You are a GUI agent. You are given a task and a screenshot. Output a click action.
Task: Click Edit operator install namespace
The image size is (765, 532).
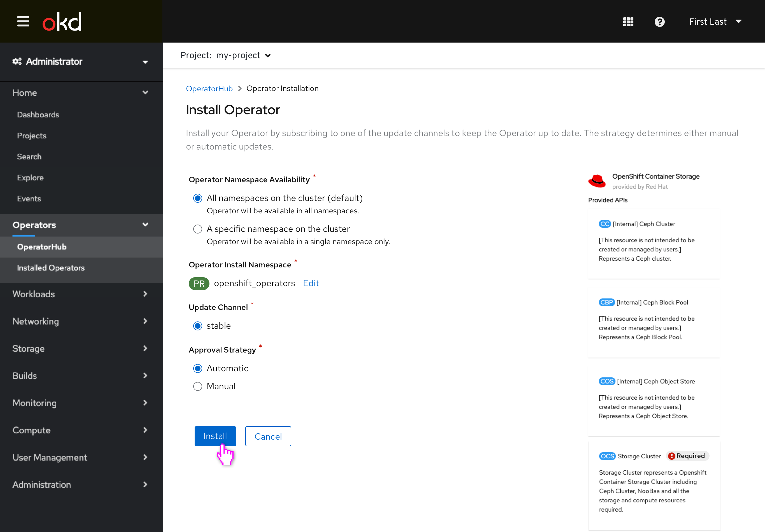pos(311,283)
